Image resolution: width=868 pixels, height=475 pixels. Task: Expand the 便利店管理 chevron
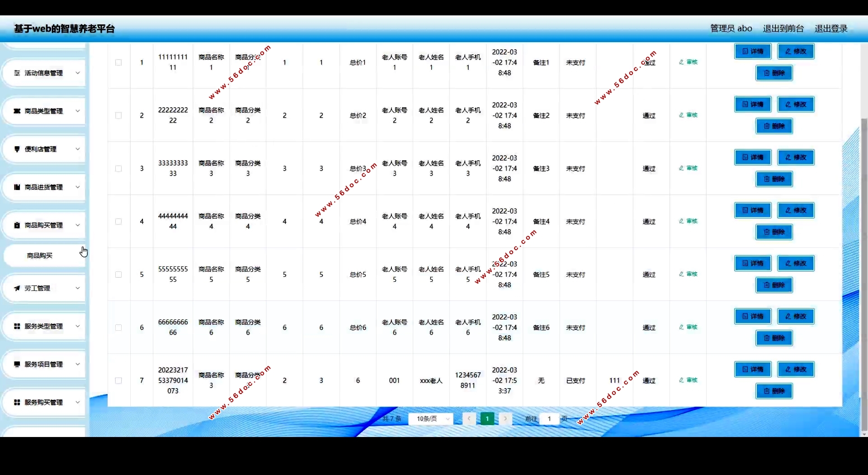pyautogui.click(x=77, y=149)
